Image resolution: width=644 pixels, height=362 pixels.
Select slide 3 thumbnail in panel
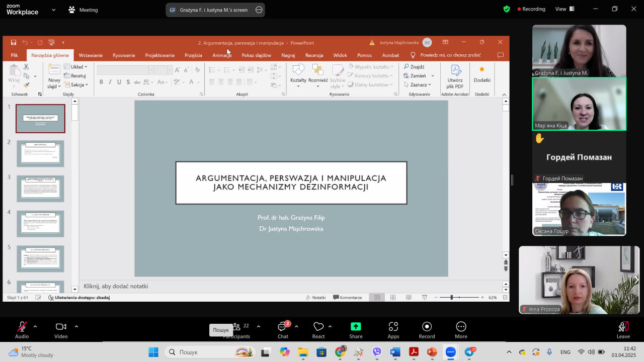click(40, 189)
